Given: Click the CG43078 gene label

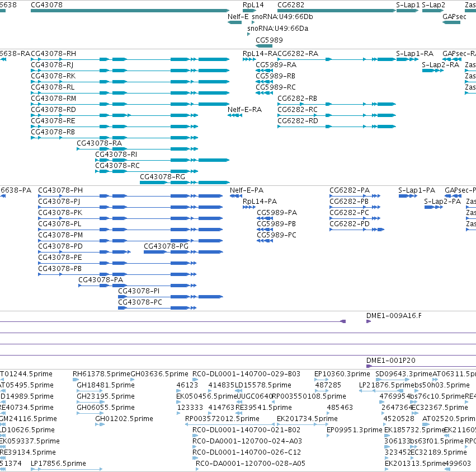Looking at the screenshot, I should point(47,5).
